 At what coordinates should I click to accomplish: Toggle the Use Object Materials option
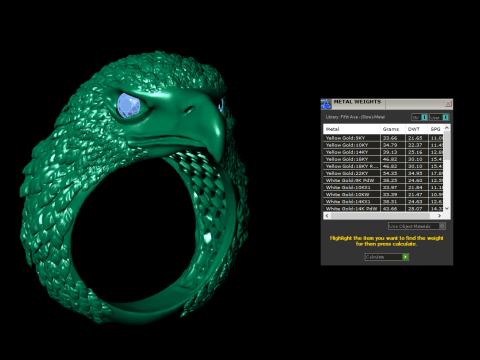pyautogui.click(x=417, y=226)
